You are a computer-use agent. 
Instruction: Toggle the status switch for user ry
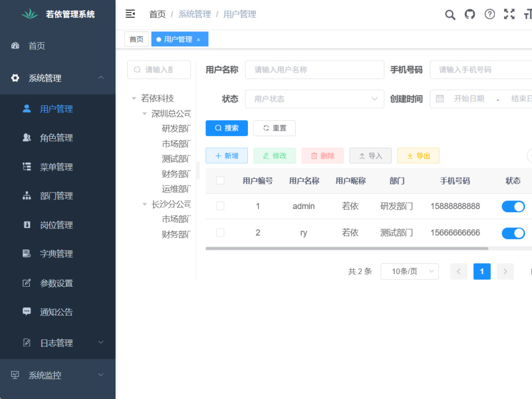(513, 233)
